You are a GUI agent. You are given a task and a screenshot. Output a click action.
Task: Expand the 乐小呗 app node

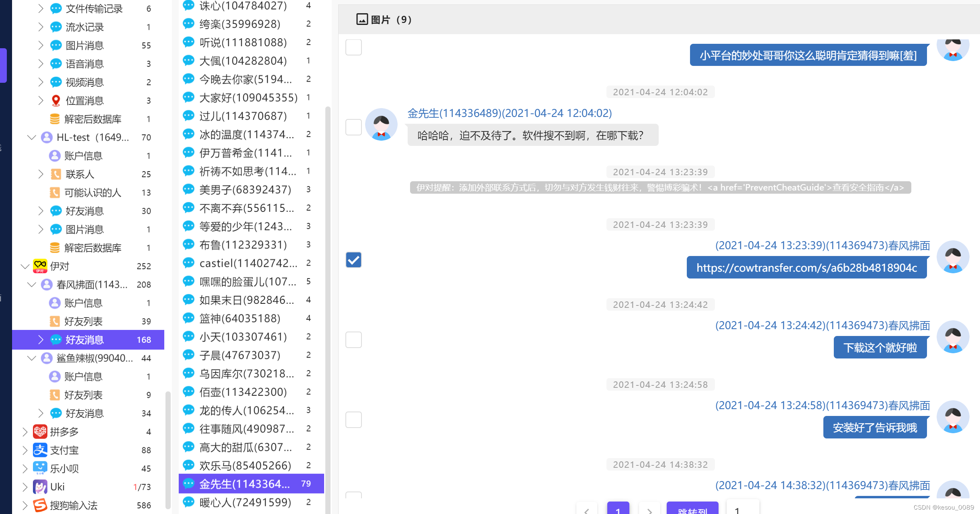pos(25,469)
